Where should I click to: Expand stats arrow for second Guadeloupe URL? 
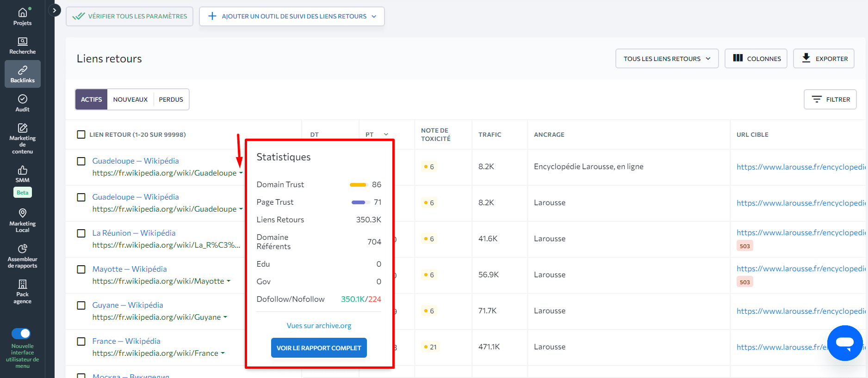pos(241,209)
